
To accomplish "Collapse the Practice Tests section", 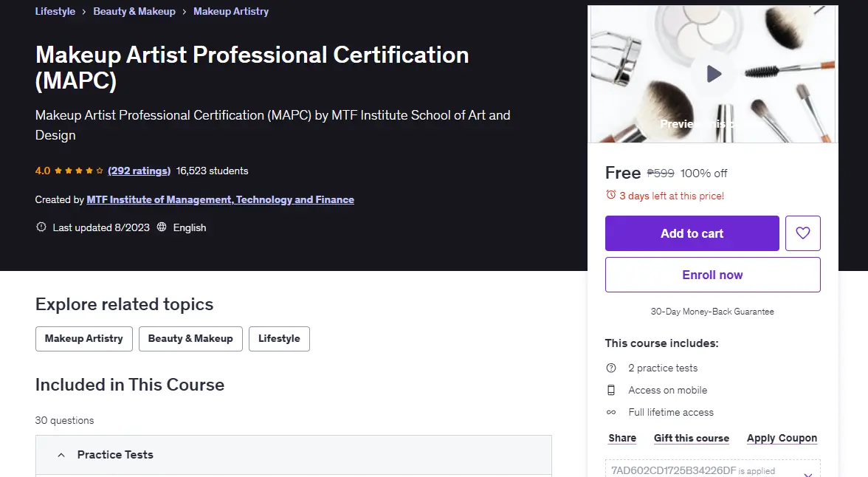I will 61,455.
